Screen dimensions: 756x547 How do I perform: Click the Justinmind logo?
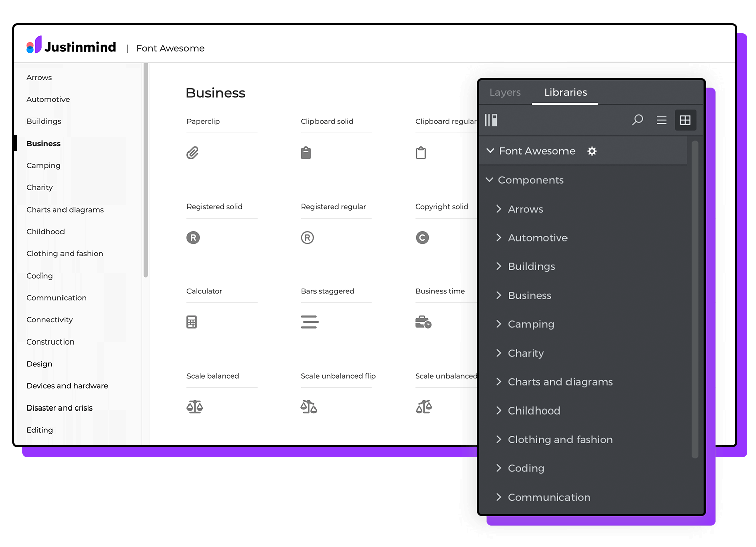[x=71, y=46]
